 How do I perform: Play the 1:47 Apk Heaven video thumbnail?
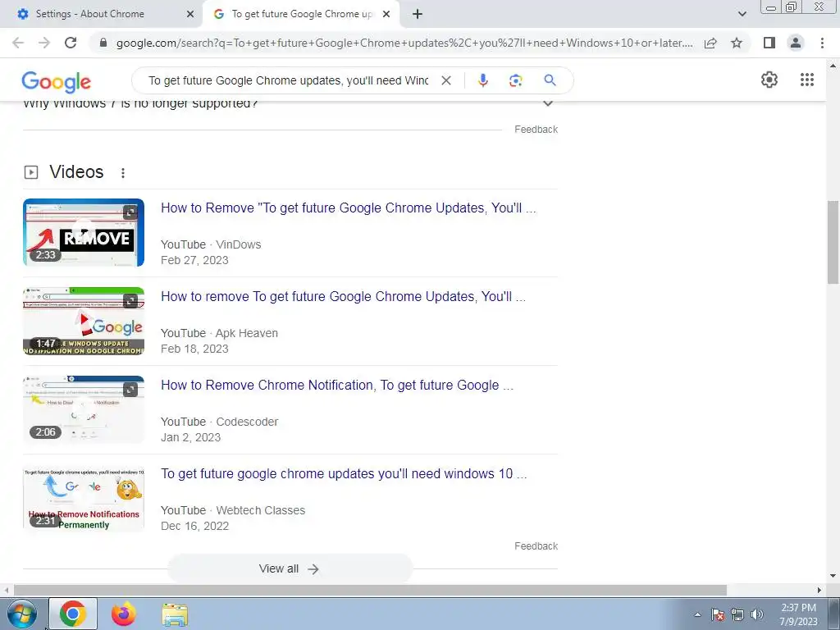(84, 321)
